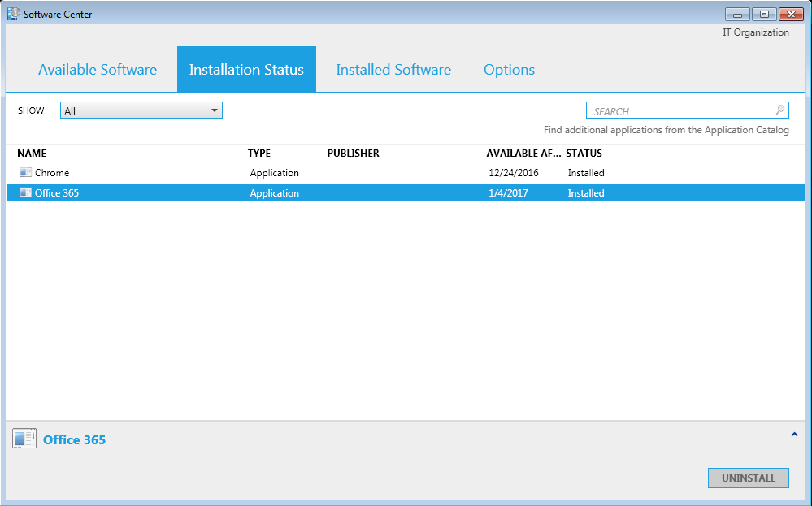Sort by STATUS column header

(584, 154)
